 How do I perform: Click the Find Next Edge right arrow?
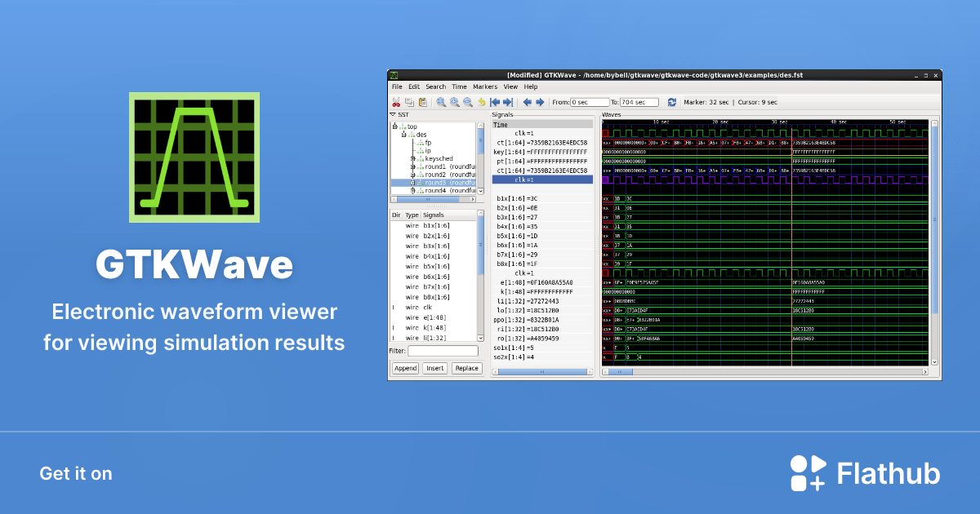coord(540,102)
